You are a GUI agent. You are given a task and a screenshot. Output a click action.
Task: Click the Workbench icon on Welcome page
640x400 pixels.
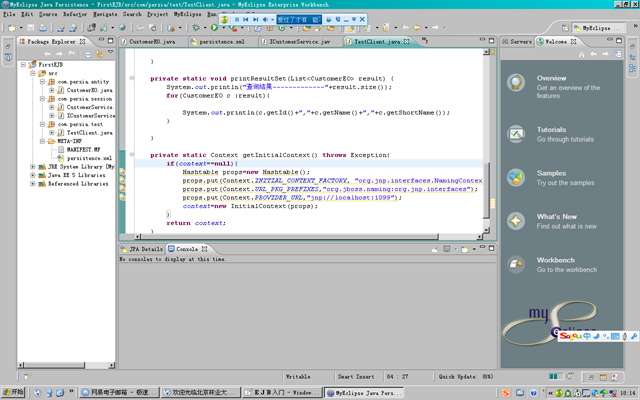click(516, 264)
